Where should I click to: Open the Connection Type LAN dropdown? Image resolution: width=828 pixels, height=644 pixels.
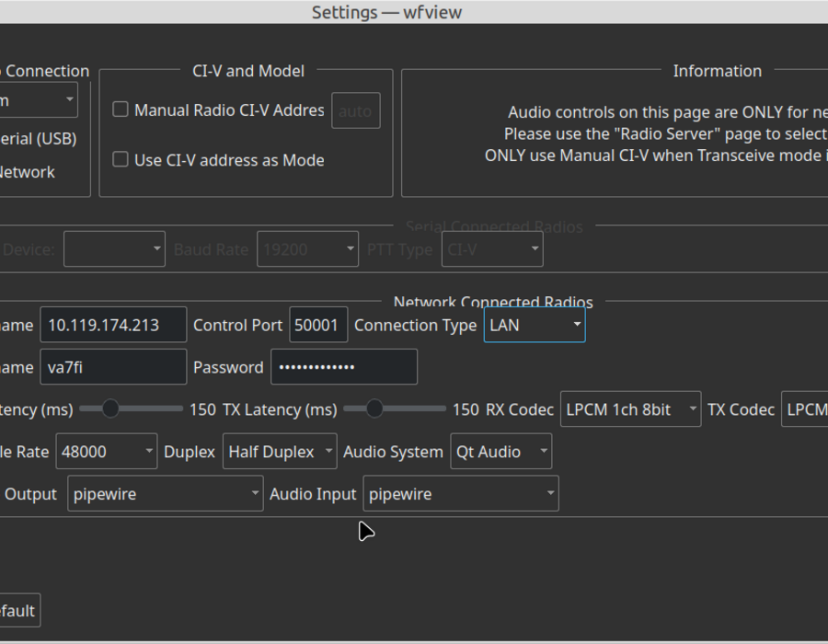(x=535, y=325)
